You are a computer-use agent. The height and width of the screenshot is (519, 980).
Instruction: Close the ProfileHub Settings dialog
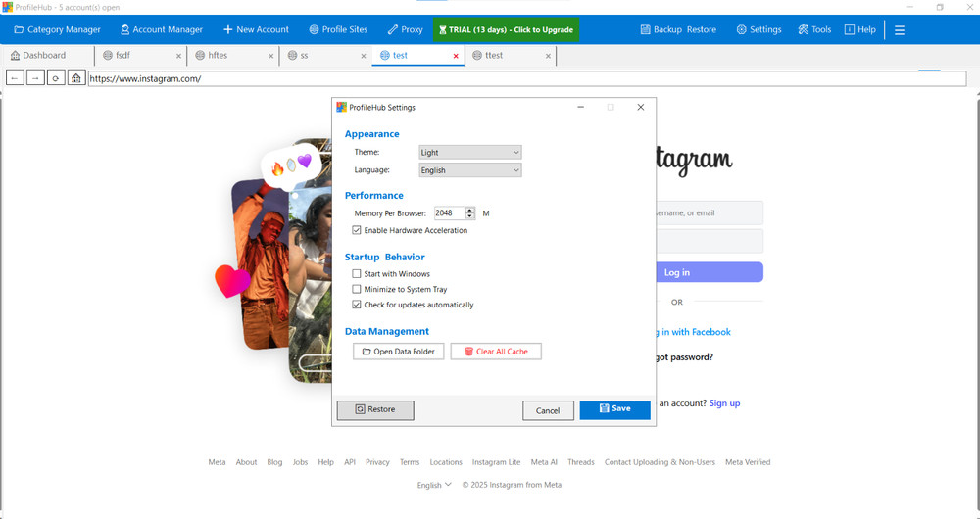tap(641, 108)
